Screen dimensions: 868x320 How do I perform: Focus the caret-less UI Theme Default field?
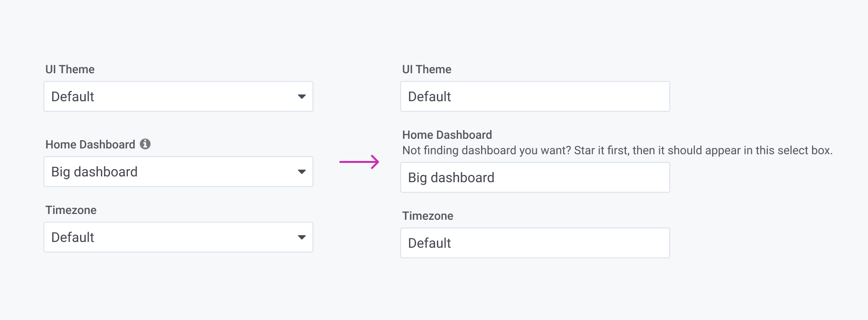pos(535,97)
